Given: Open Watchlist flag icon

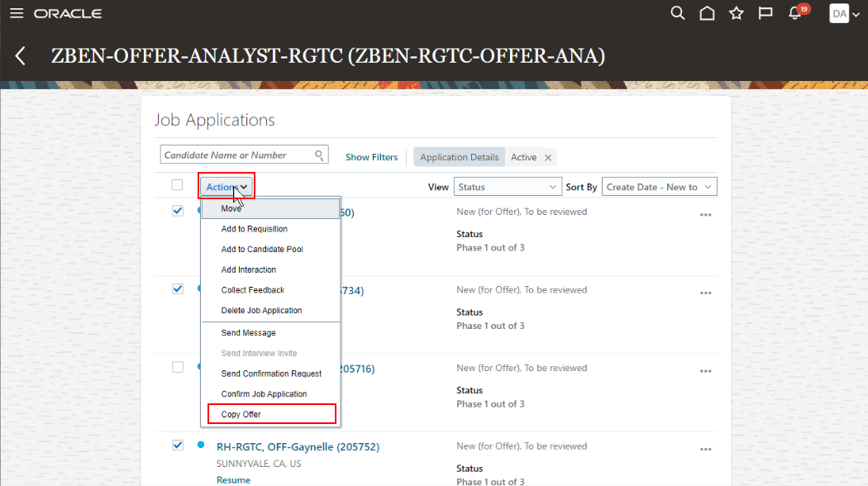Looking at the screenshot, I should pyautogui.click(x=765, y=12).
